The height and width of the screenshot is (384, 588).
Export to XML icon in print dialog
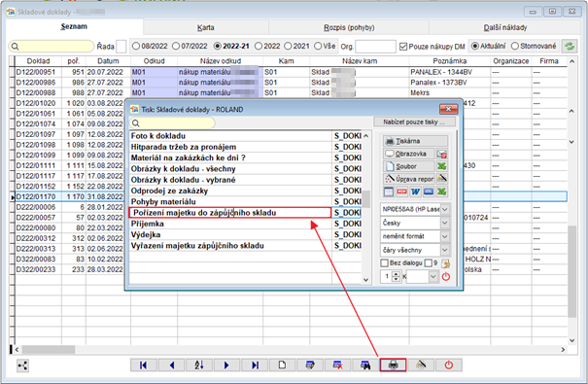[429, 192]
